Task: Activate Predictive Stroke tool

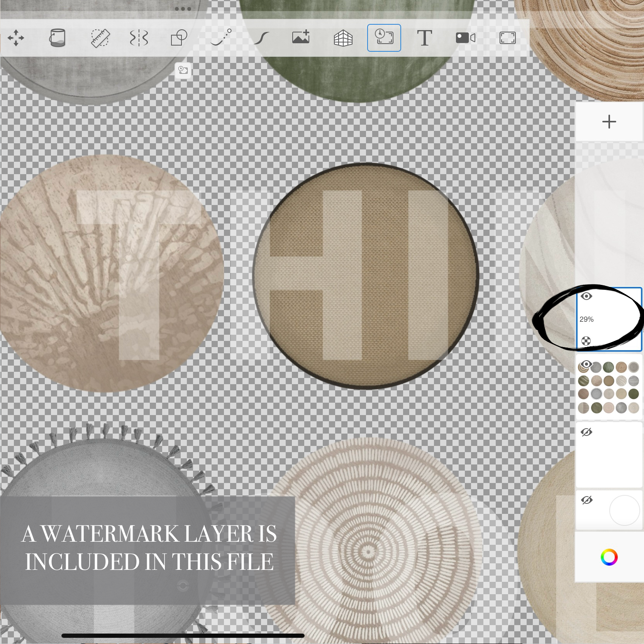Action: coord(221,37)
